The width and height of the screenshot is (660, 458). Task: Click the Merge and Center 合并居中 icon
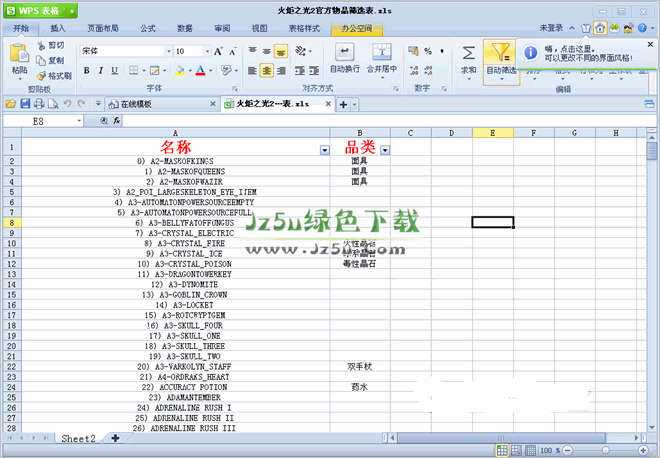[382, 52]
